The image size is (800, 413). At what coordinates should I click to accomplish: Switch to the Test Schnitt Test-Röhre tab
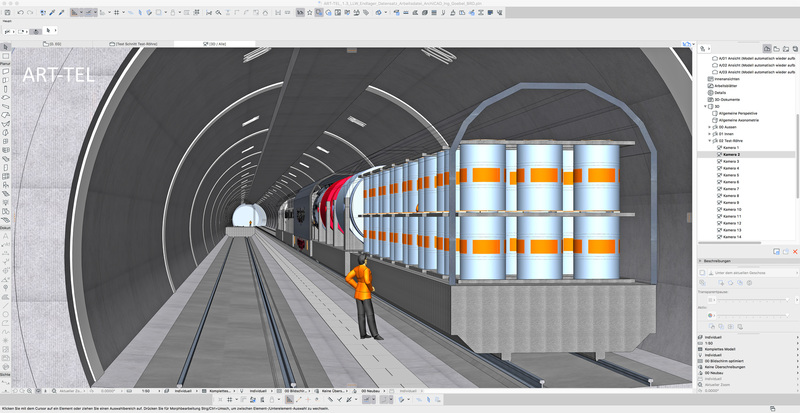(x=133, y=44)
